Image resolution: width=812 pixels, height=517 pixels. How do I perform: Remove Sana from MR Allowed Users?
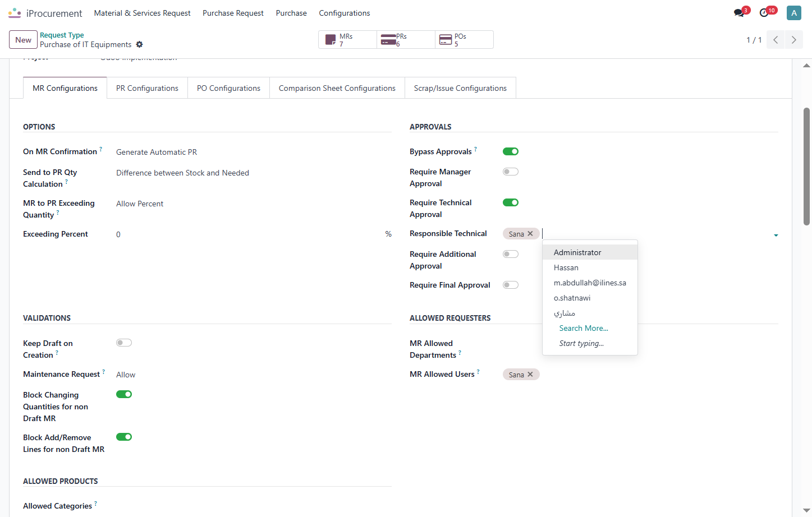[530, 375]
